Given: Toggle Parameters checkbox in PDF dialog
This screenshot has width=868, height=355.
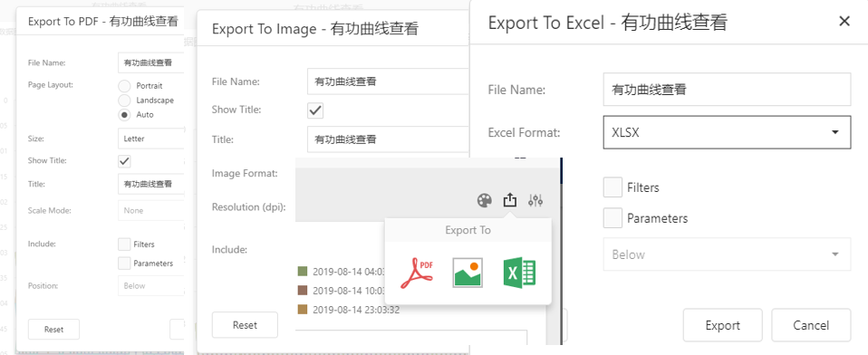Looking at the screenshot, I should (124, 264).
